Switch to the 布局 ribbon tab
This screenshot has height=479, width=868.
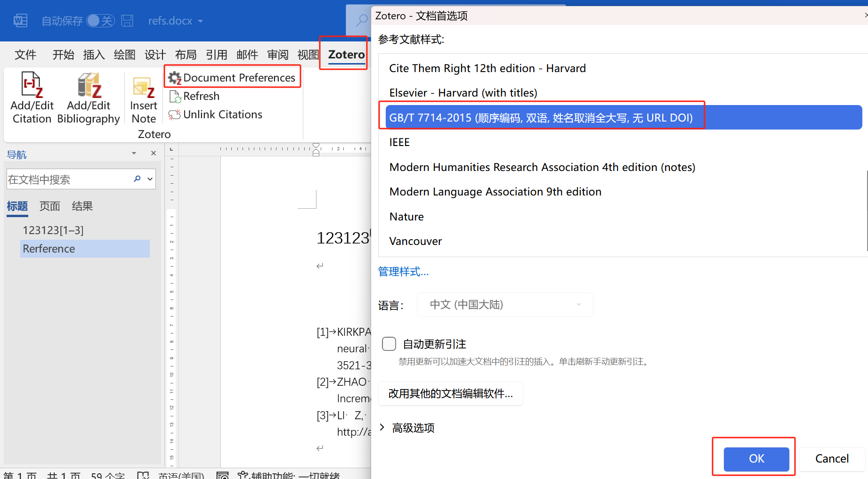pyautogui.click(x=186, y=55)
